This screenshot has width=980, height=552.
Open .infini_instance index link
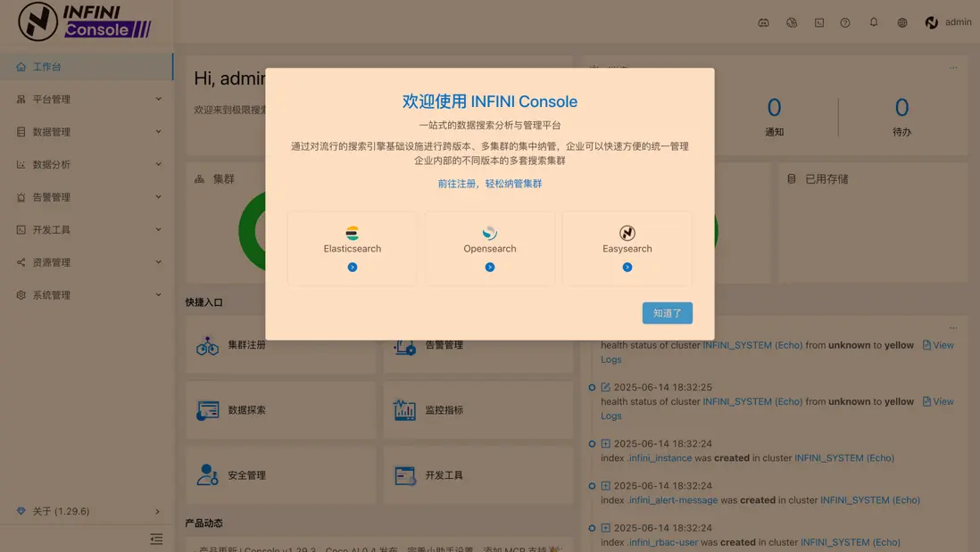tap(660, 457)
